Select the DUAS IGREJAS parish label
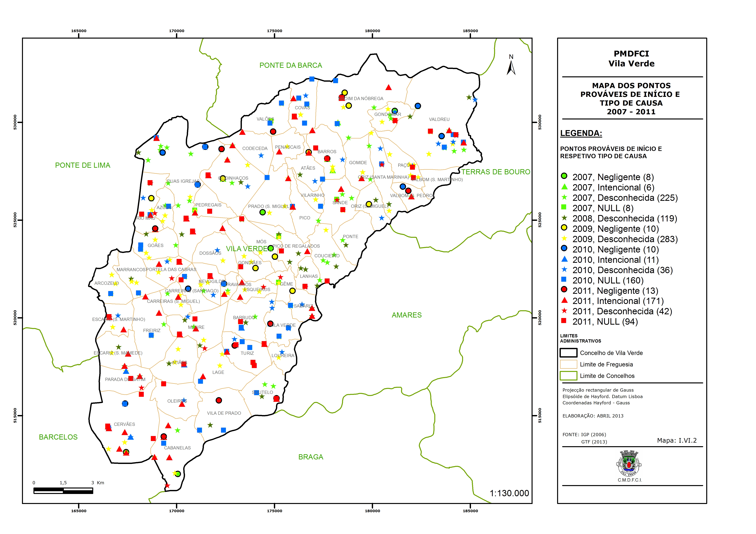756x534 pixels. (183, 181)
